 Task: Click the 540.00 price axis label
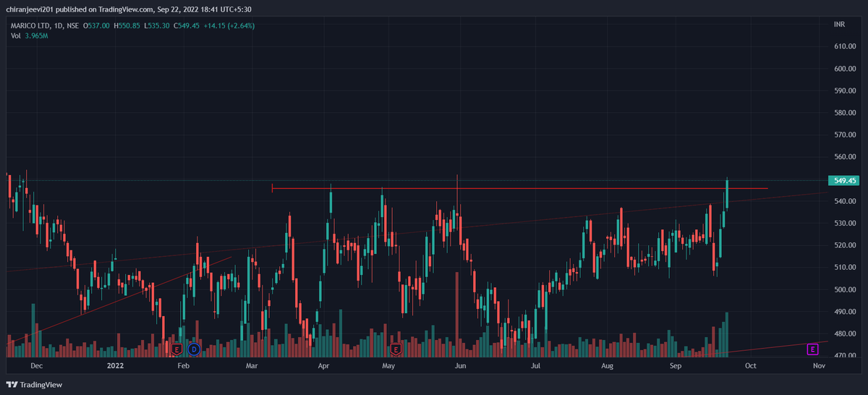click(x=845, y=201)
